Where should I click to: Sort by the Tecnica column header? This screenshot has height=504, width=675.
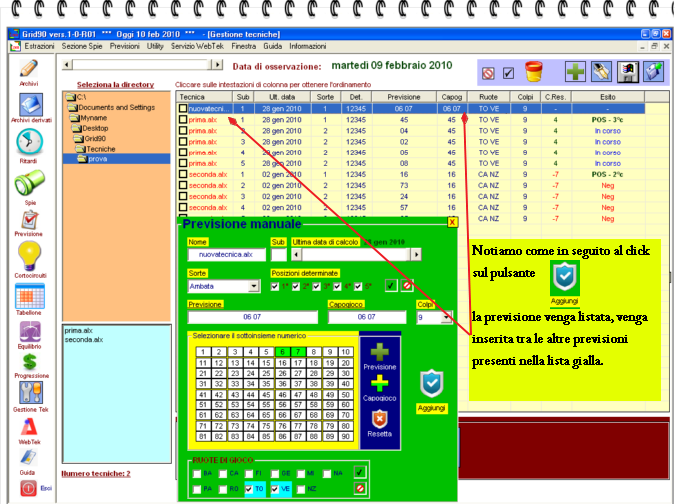(204, 97)
